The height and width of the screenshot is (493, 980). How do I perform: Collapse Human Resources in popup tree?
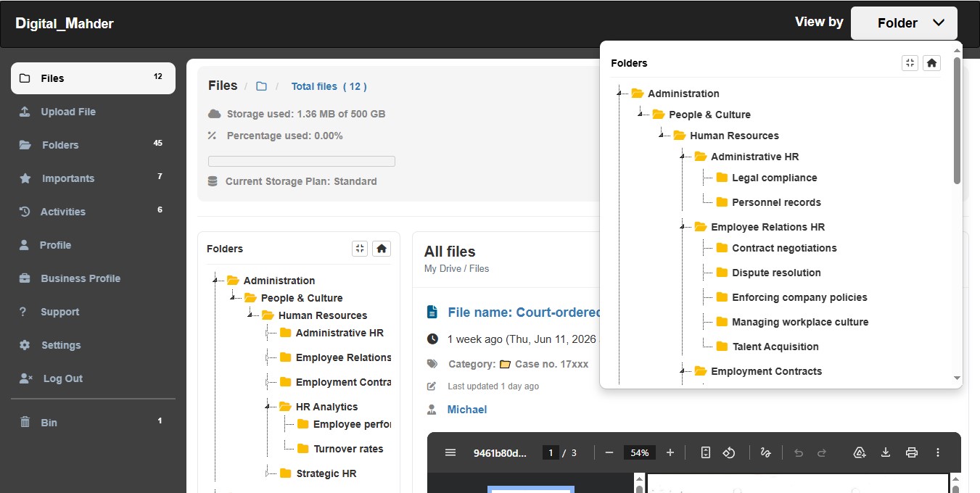pyautogui.click(x=662, y=136)
